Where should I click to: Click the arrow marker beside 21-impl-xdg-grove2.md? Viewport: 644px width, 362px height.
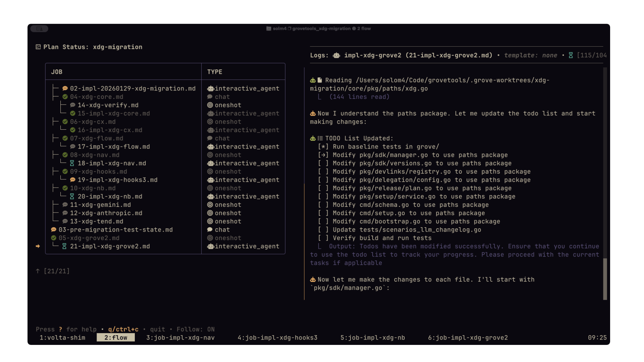point(38,246)
